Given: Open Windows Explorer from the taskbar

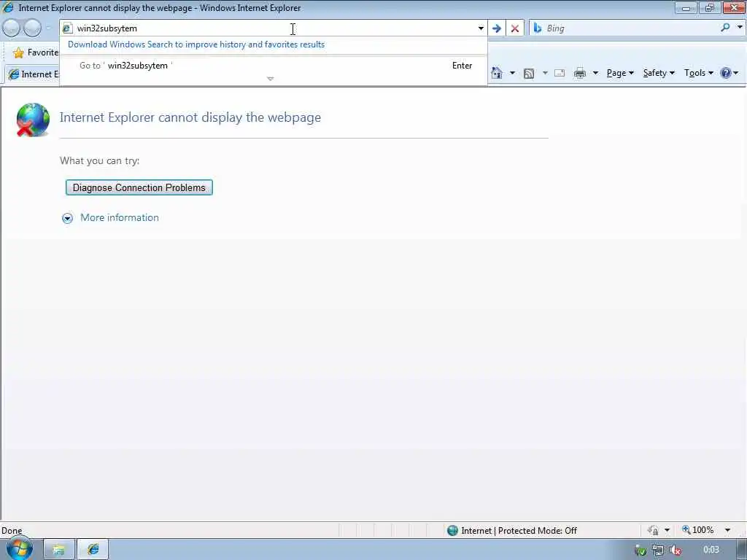Looking at the screenshot, I should 58,550.
